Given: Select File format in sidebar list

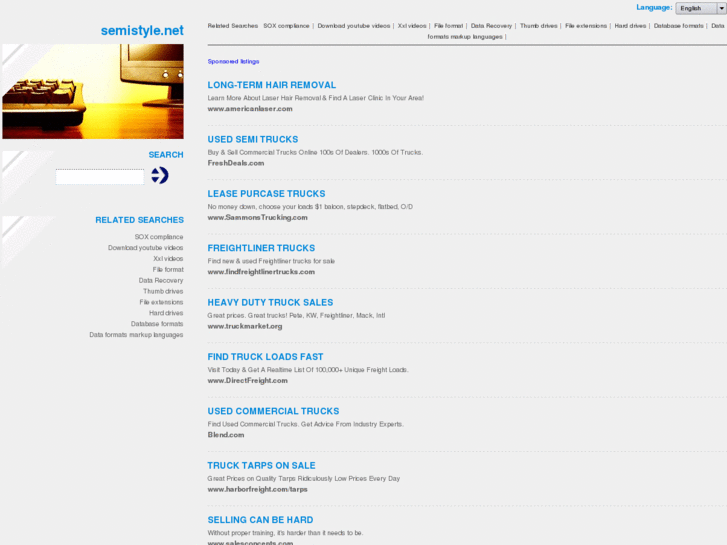Looking at the screenshot, I should [168, 269].
